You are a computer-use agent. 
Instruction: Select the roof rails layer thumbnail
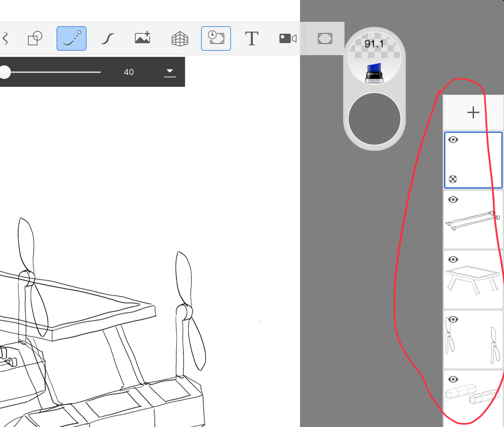pos(473,220)
